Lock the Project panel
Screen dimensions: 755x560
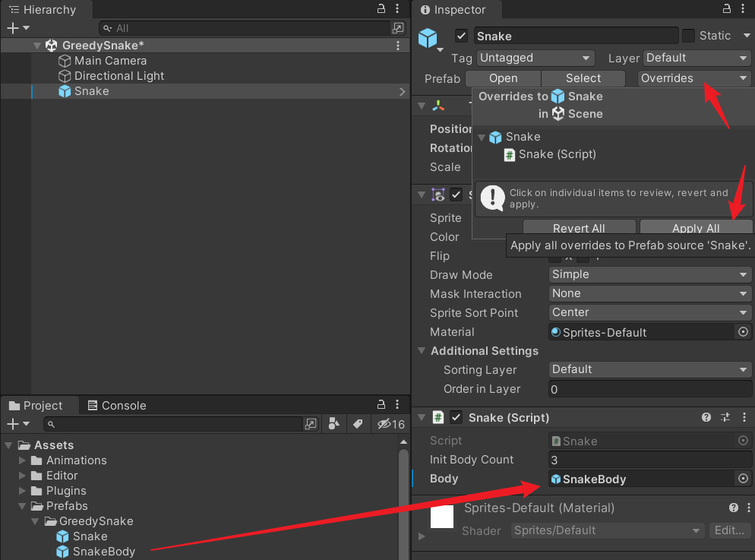click(381, 404)
